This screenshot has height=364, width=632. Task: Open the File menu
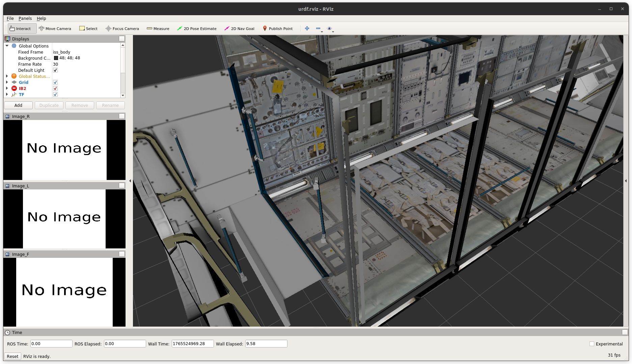(x=10, y=18)
